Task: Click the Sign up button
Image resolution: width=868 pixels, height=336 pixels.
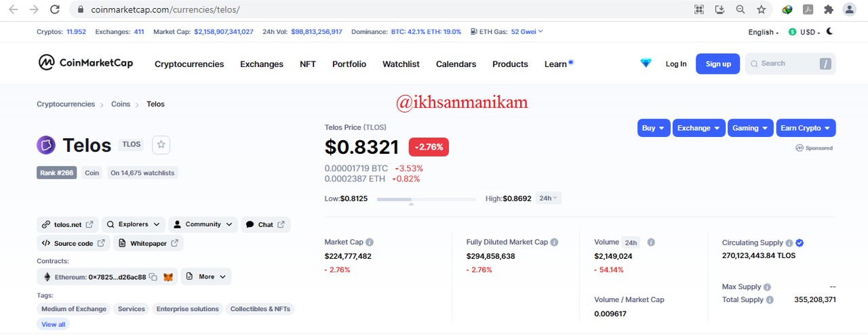Action: tap(717, 64)
